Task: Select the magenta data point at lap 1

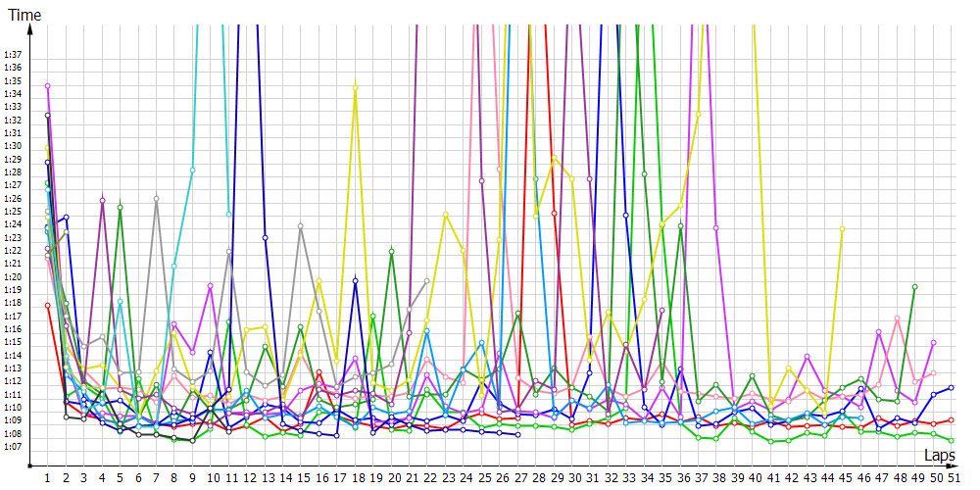Action: click(x=47, y=86)
